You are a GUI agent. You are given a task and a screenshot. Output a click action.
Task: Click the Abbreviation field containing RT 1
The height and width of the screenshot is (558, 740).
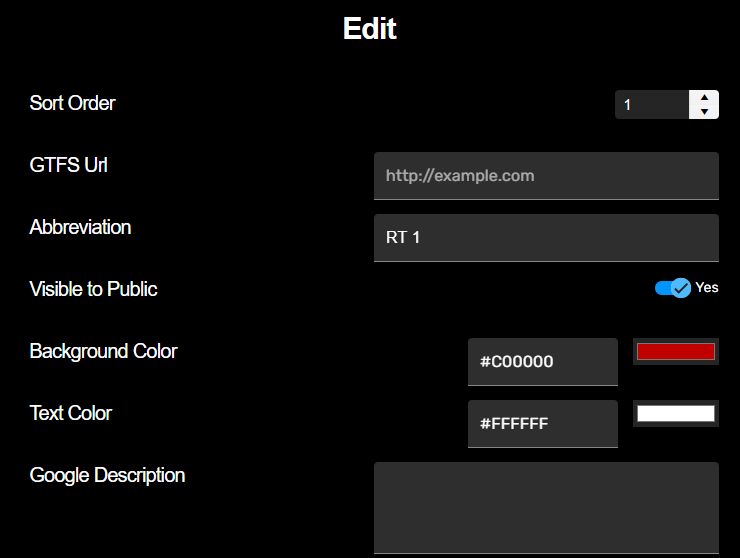pyautogui.click(x=546, y=238)
